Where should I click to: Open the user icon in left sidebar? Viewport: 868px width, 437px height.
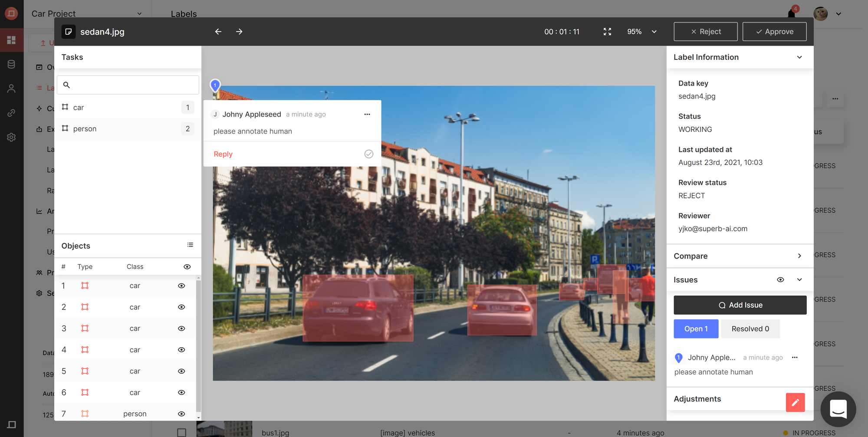tap(12, 89)
